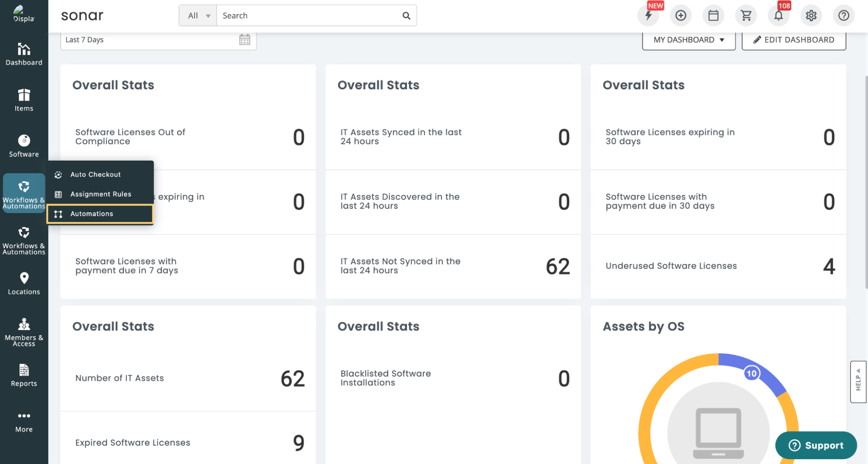Click the EDIT DASHBOARD button
Viewport: 868px width, 464px height.
coord(793,40)
